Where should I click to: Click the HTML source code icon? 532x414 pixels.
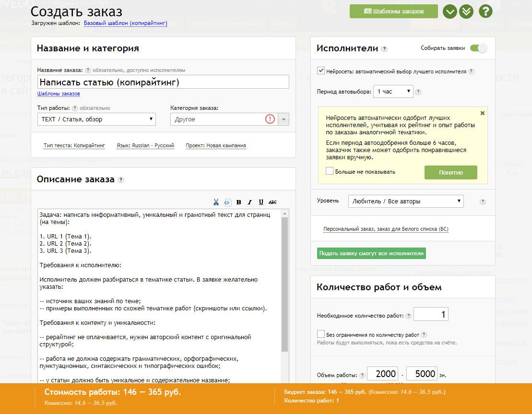click(x=227, y=202)
